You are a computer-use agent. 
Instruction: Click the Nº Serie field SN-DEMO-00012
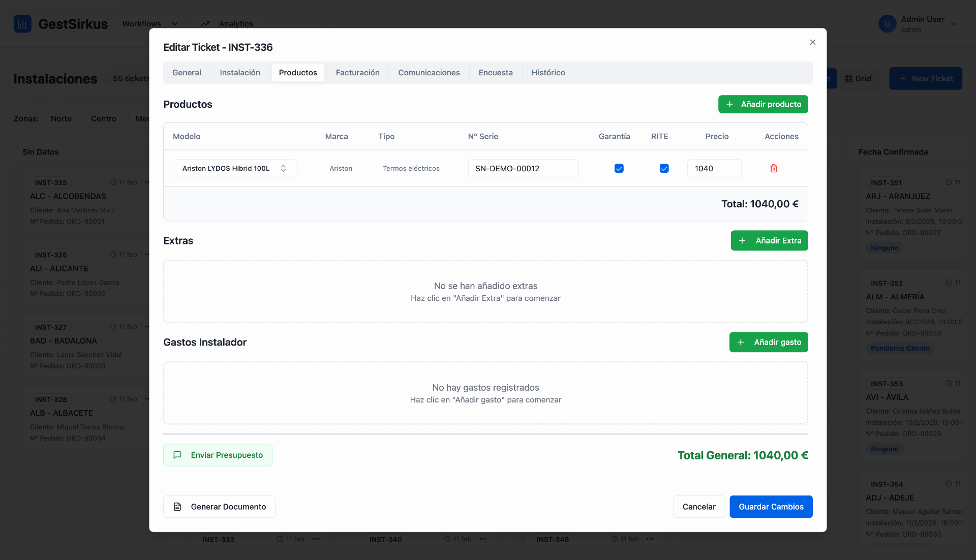point(523,168)
